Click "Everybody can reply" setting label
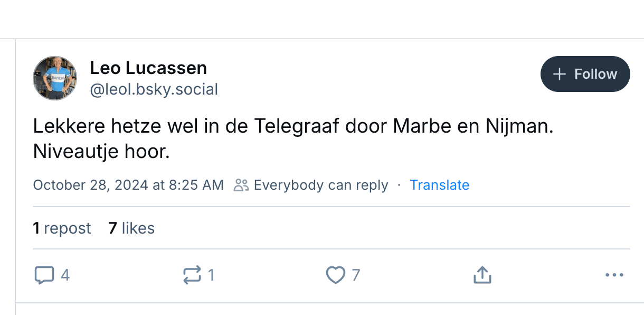The image size is (644, 315). [321, 185]
